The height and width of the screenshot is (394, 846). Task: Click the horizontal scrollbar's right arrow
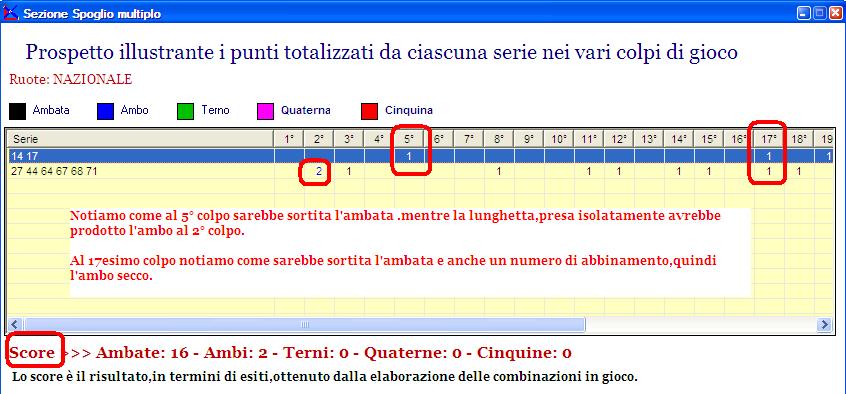824,324
